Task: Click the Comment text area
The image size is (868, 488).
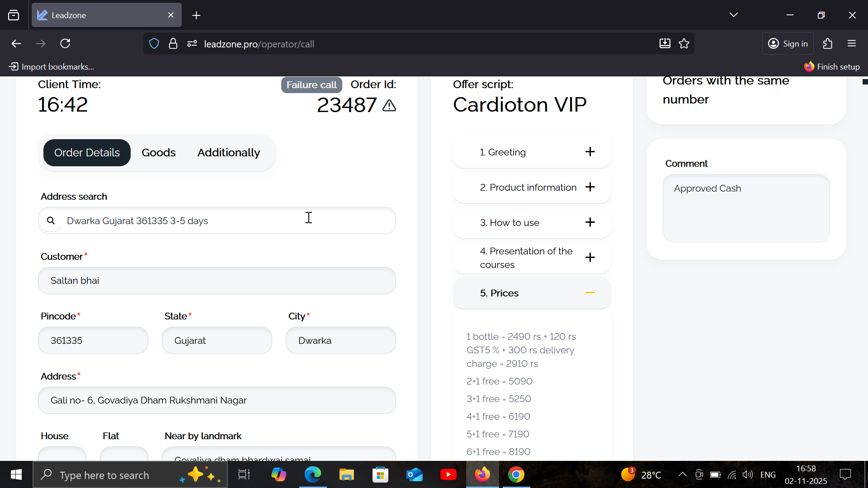Action: (746, 208)
